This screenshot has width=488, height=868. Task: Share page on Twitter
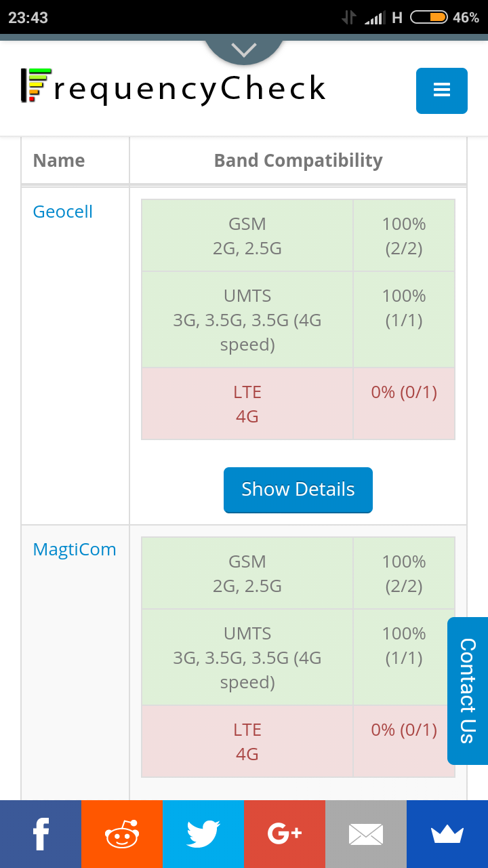(203, 833)
